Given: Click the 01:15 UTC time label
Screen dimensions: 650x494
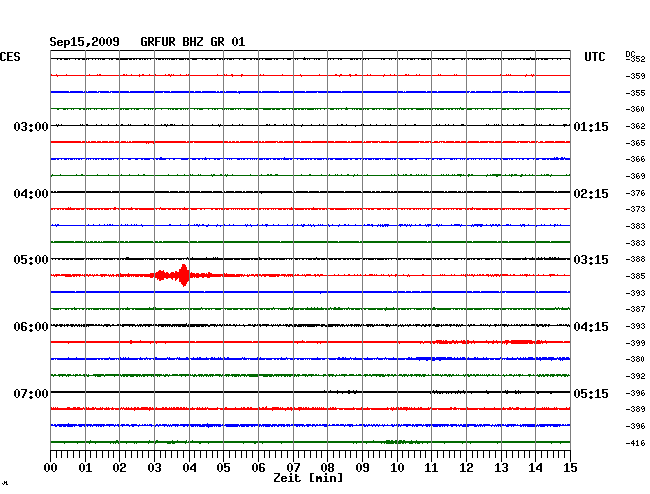Looking at the screenshot, I should [x=591, y=126].
